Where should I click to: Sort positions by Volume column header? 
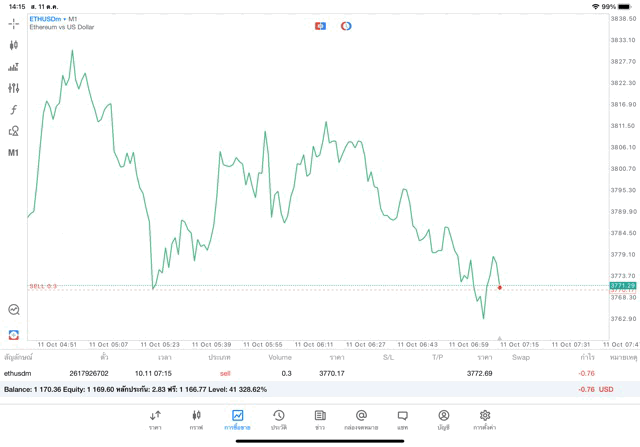(280, 357)
